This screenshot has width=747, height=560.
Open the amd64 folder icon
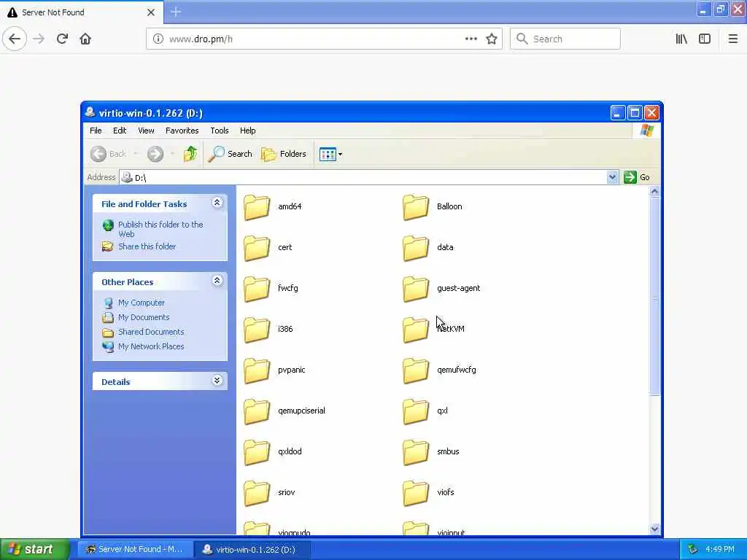click(258, 206)
